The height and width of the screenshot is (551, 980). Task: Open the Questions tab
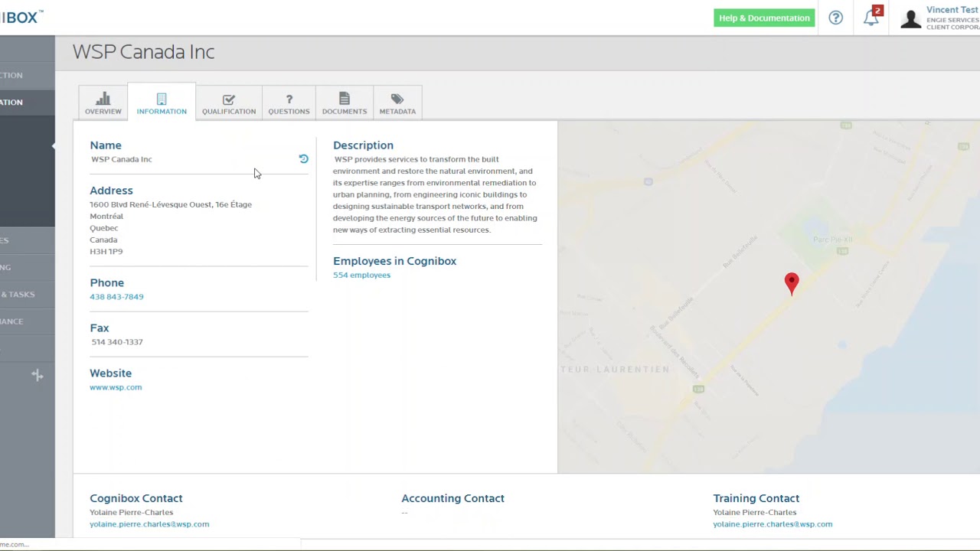coord(289,103)
